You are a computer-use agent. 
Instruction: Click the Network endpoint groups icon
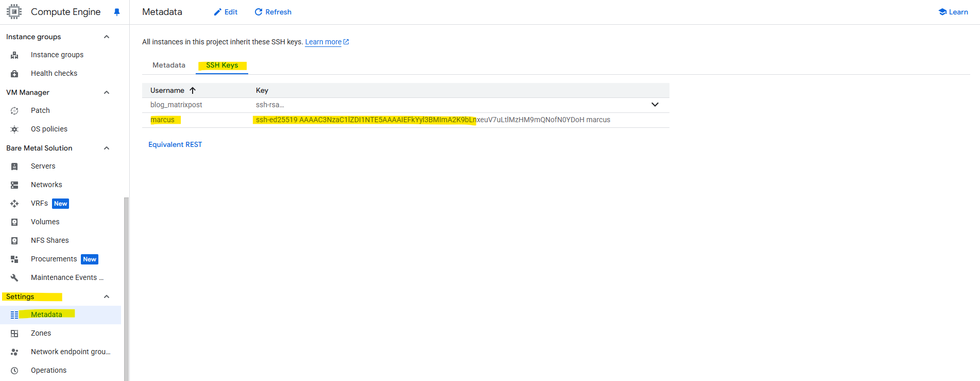pyautogui.click(x=14, y=352)
